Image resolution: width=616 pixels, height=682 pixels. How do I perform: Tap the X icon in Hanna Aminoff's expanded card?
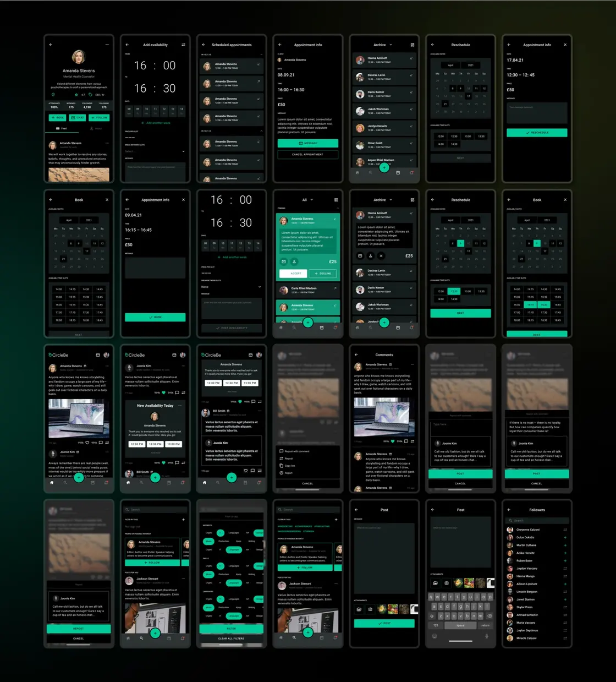(381, 256)
